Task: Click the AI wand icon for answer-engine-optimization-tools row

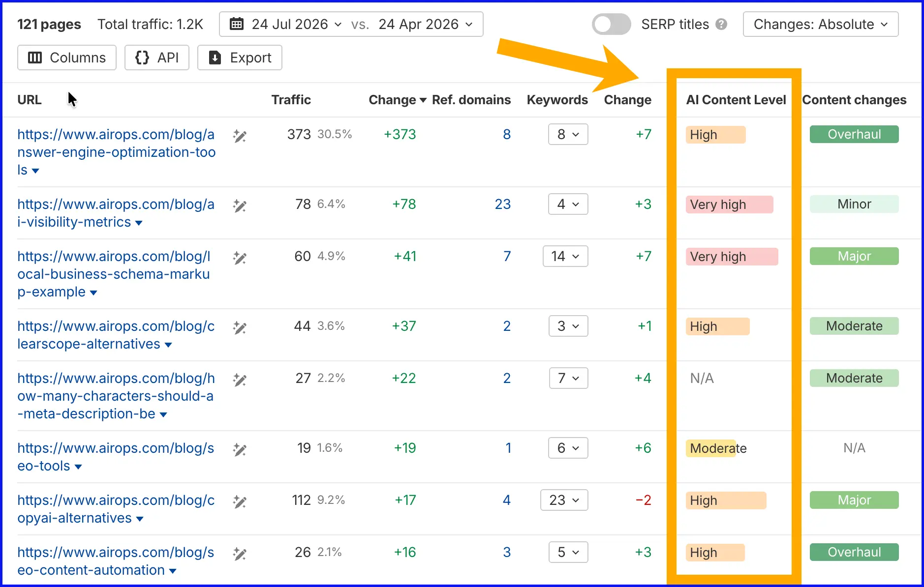Action: (240, 136)
